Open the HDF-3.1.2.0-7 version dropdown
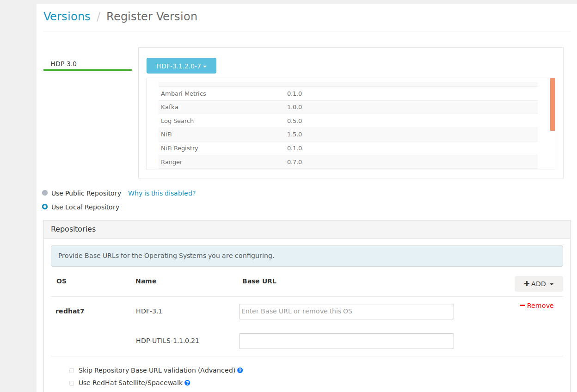 [181, 66]
